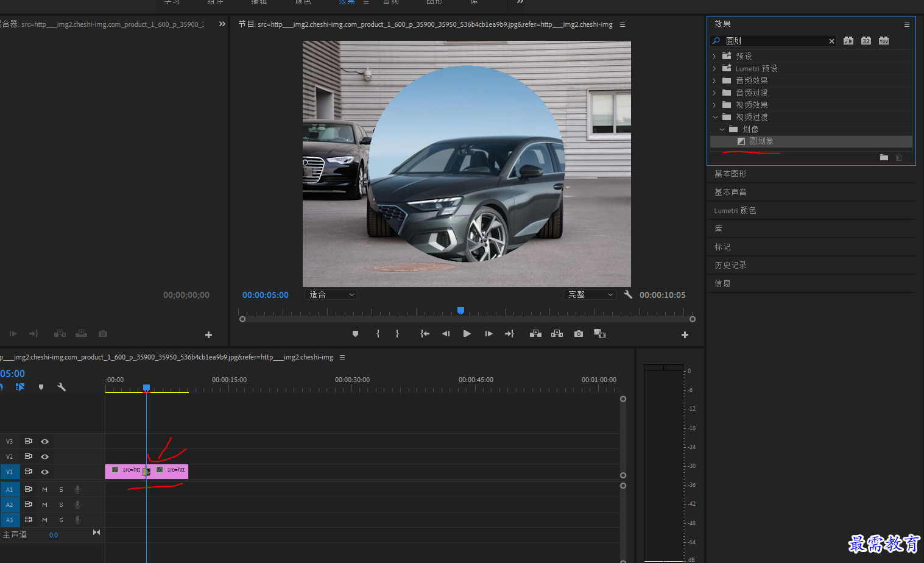Open Program monitor settings wrench
Screen dimensions: 924x563
[628, 294]
